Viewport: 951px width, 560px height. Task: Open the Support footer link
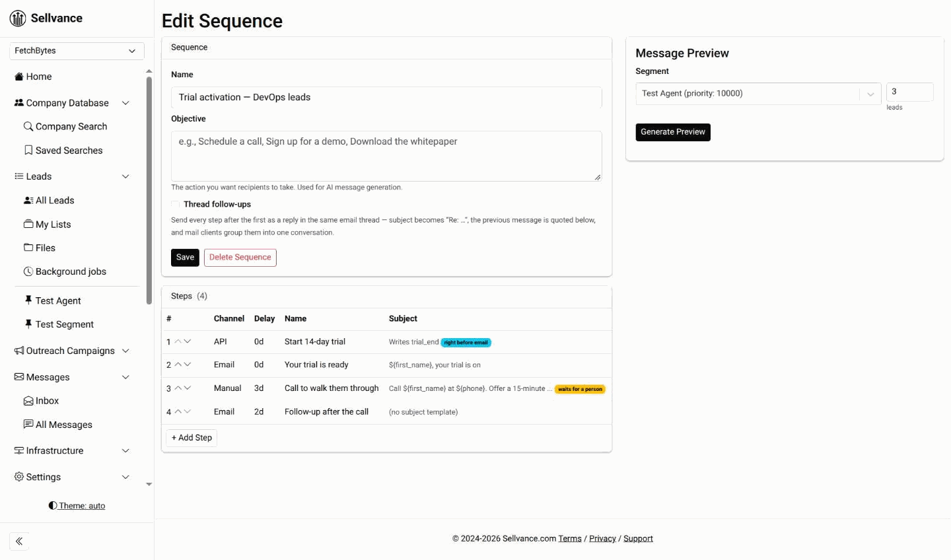coord(638,539)
